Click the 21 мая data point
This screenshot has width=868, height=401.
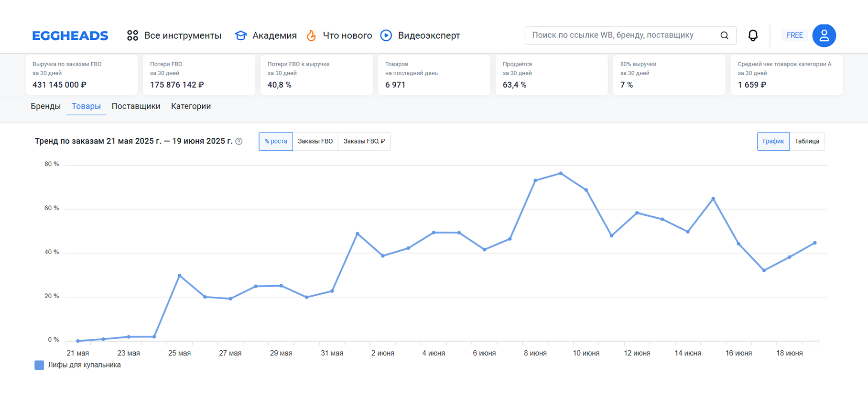click(x=78, y=341)
